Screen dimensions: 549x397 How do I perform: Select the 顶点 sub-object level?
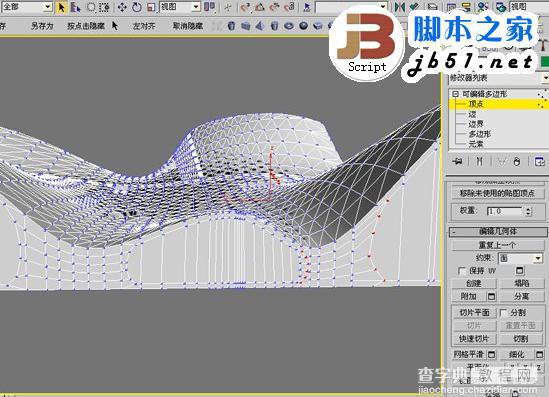(x=475, y=104)
